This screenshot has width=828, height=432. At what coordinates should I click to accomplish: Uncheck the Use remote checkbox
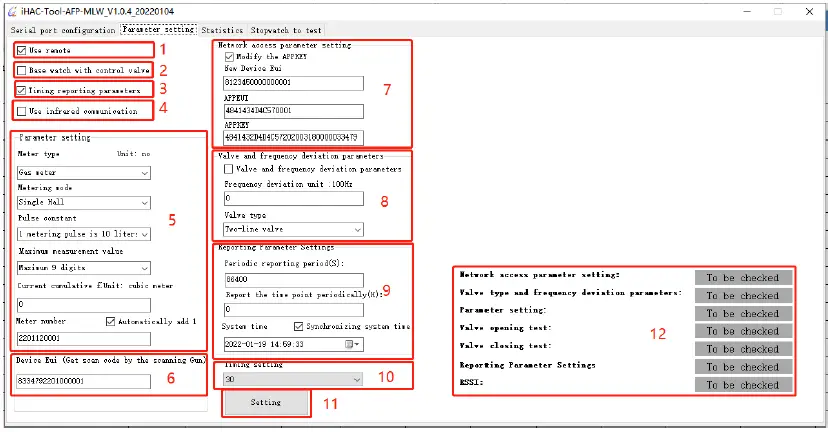22,50
